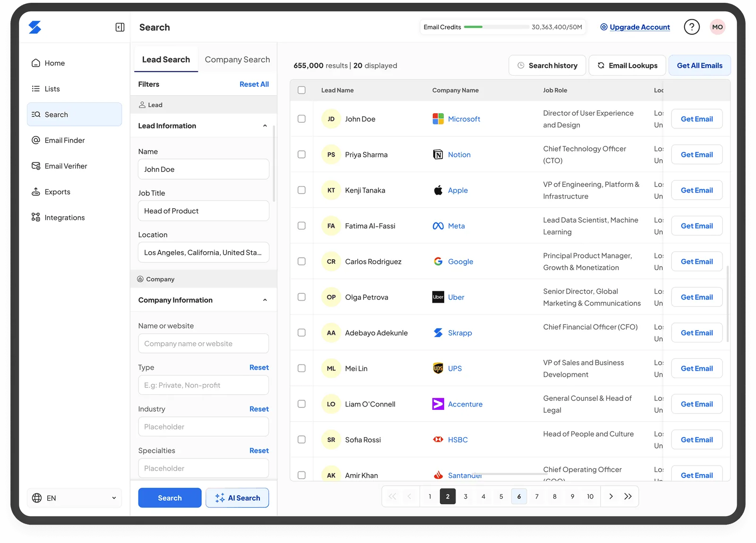Click the blue Search button

click(170, 498)
